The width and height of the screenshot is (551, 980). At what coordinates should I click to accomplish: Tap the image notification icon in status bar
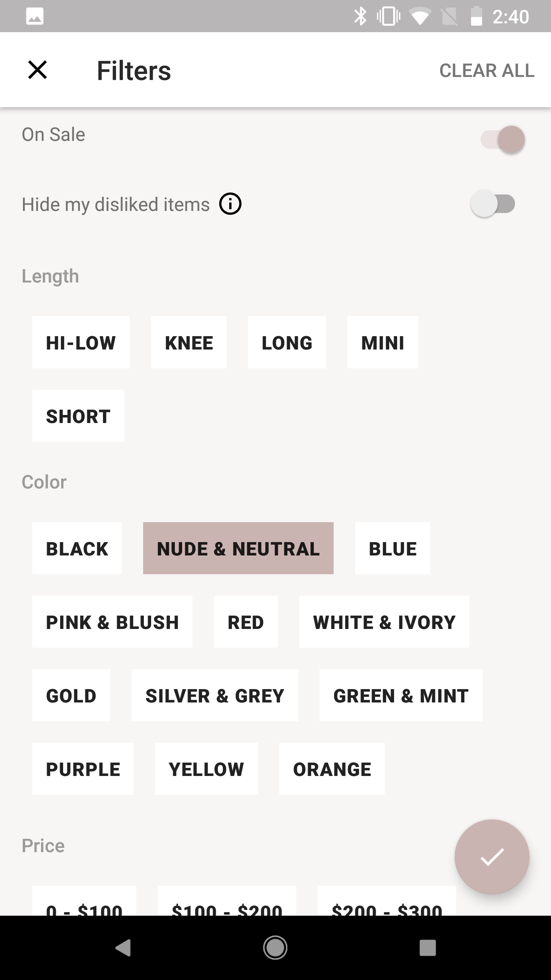[34, 16]
